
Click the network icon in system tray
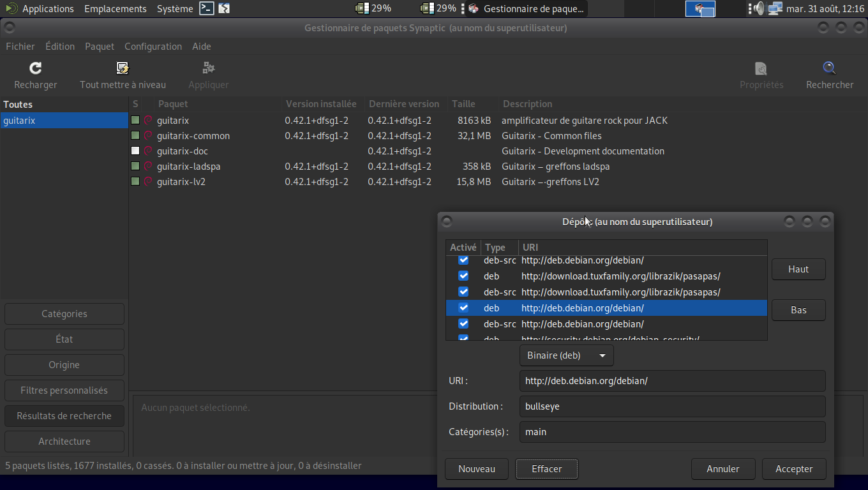pos(775,8)
